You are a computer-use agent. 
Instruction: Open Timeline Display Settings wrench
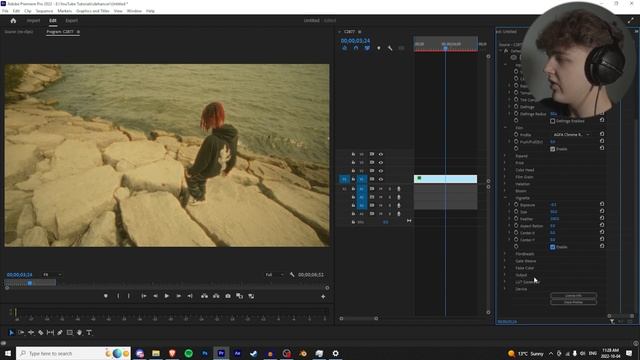[390, 48]
